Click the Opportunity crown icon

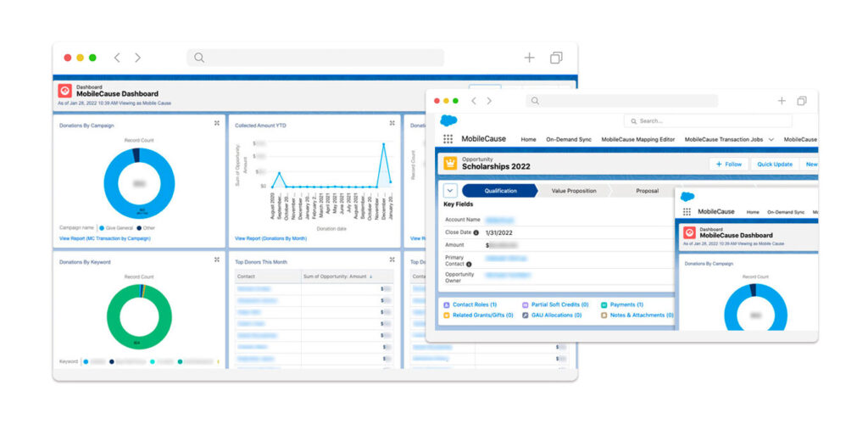point(450,163)
